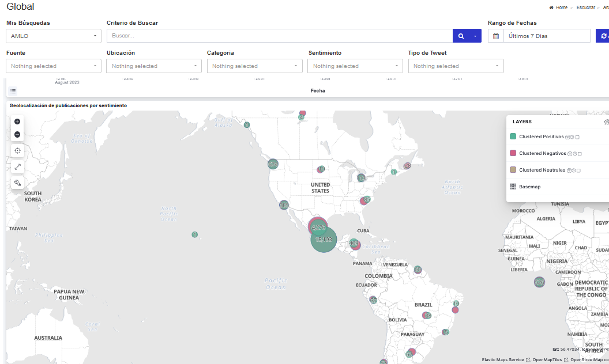Image resolution: width=609 pixels, height=364 pixels.
Task: Zoom out on the map
Action: point(17,134)
